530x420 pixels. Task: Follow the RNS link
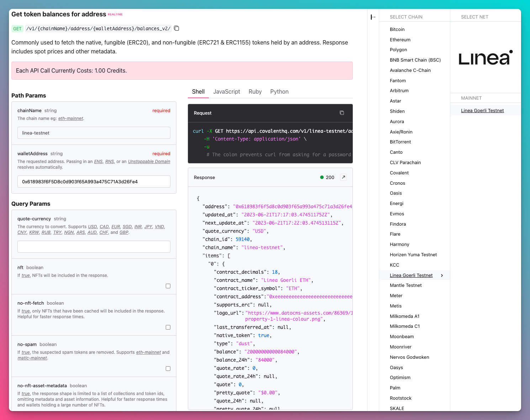pos(110,162)
